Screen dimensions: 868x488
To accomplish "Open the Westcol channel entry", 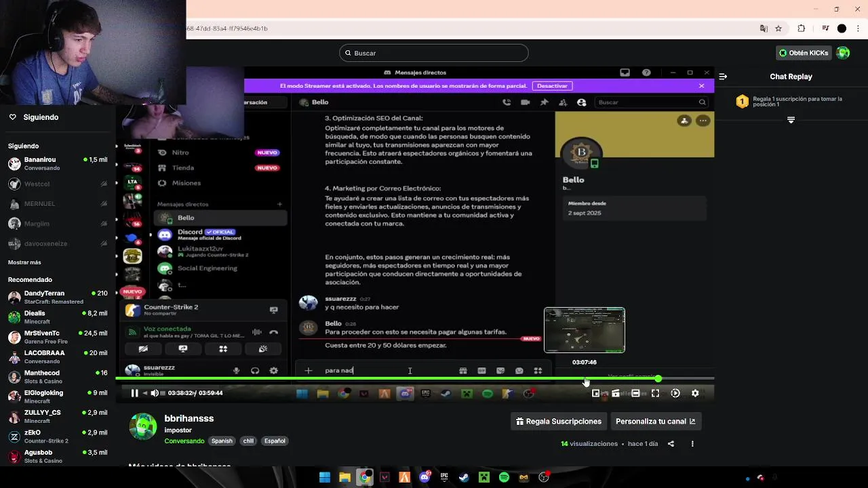I will (x=58, y=184).
